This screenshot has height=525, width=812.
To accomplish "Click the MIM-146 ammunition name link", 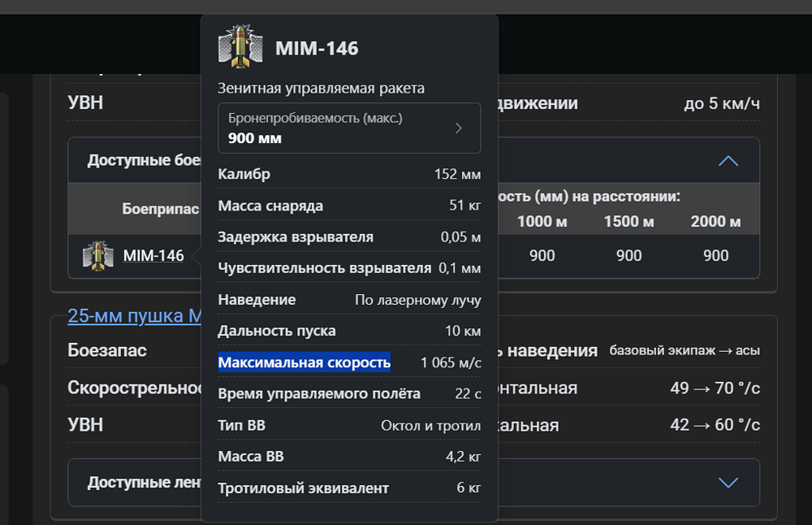I will tap(153, 255).
